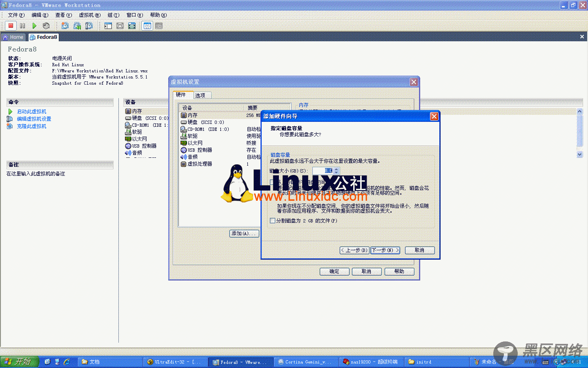Open the 窗口(W) menu
Viewport: 588px width, 368px height.
[135, 15]
